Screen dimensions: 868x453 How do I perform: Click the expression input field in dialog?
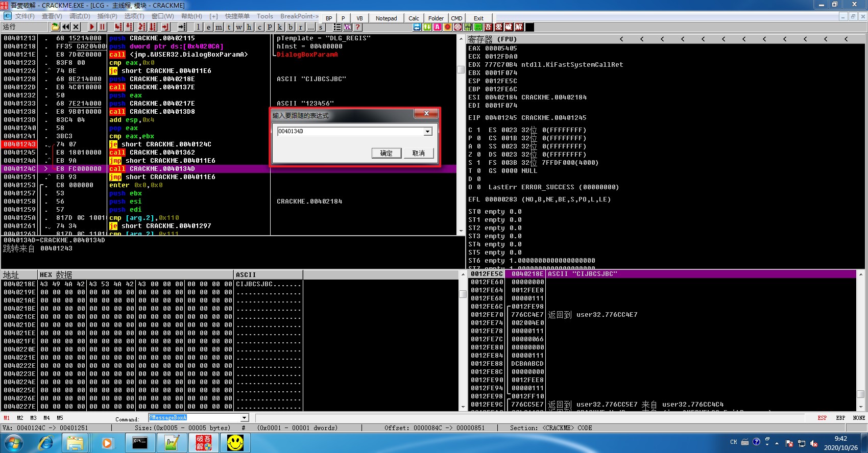click(351, 132)
